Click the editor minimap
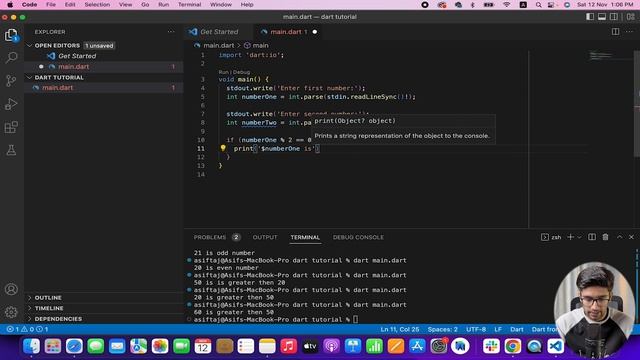The height and width of the screenshot is (360, 640). pyautogui.click(x=611, y=56)
